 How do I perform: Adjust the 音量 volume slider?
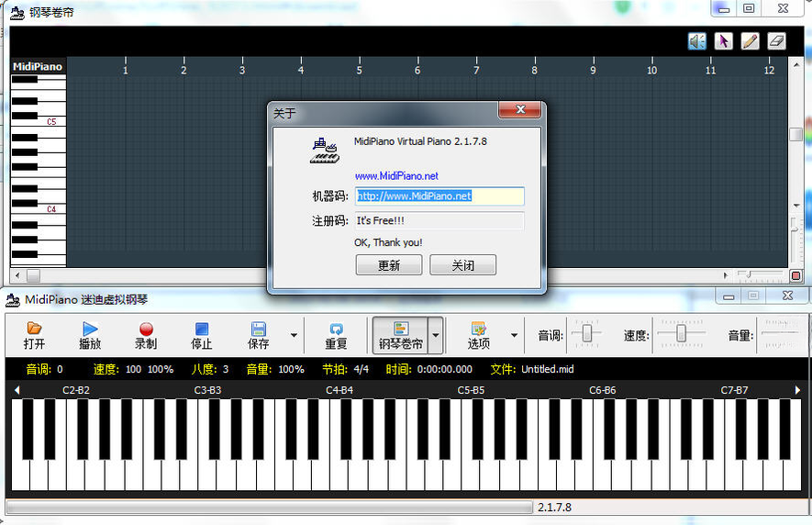coord(782,333)
